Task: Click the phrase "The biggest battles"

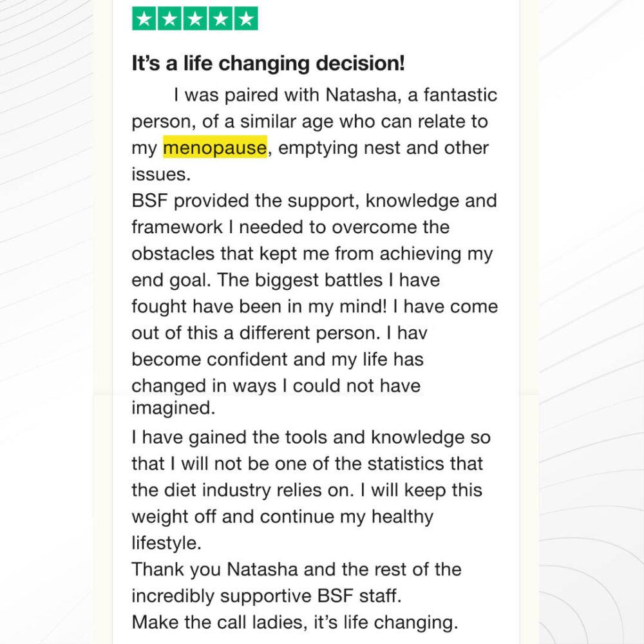Action: pyautogui.click(x=299, y=280)
